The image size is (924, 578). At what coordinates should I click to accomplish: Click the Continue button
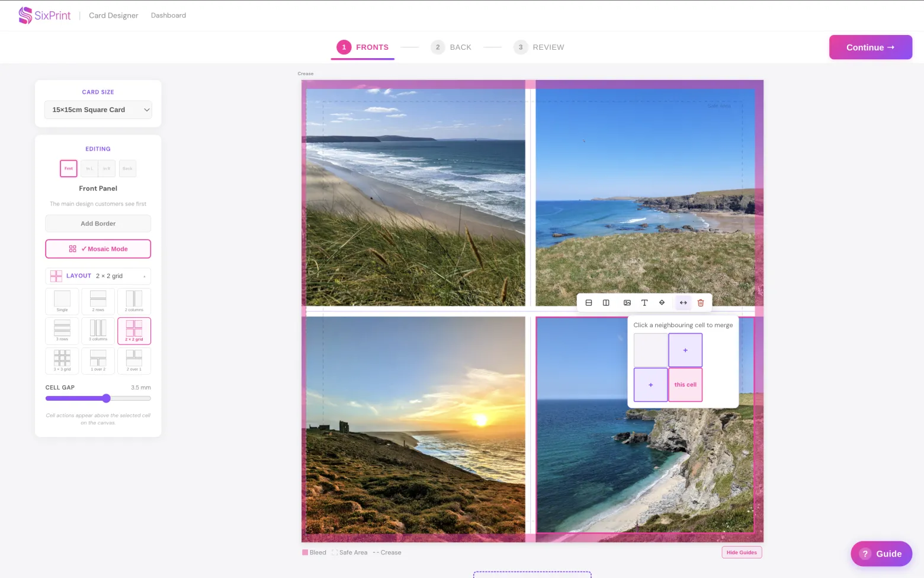[x=871, y=47]
